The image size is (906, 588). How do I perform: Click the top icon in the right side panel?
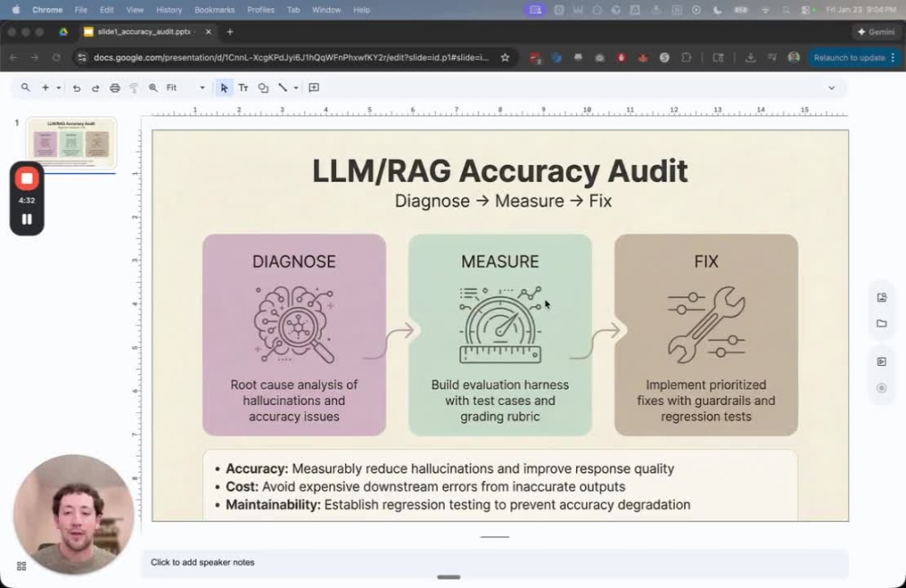(x=882, y=297)
